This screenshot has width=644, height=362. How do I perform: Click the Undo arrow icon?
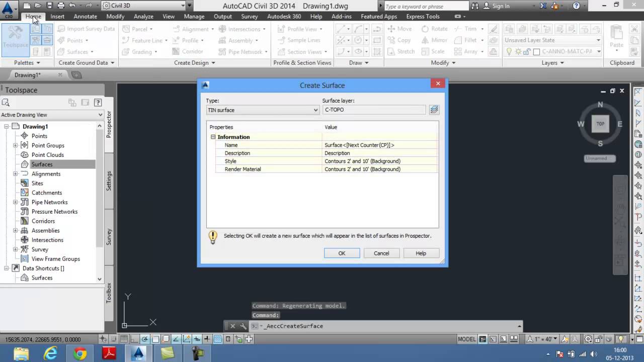[72, 6]
